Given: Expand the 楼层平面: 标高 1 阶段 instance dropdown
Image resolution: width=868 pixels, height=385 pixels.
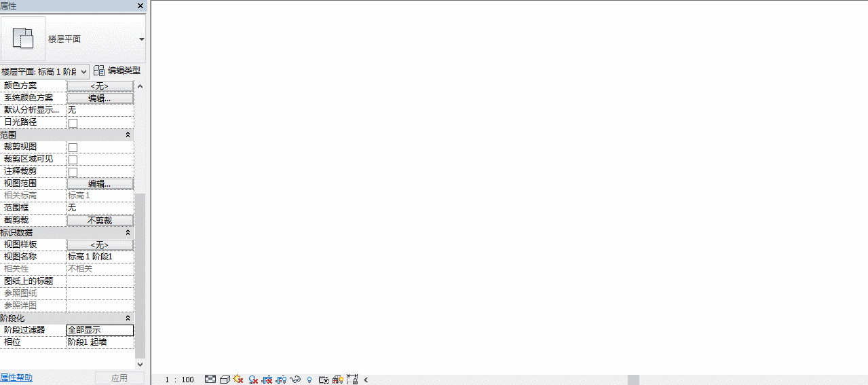Looking at the screenshot, I should [45, 71].
